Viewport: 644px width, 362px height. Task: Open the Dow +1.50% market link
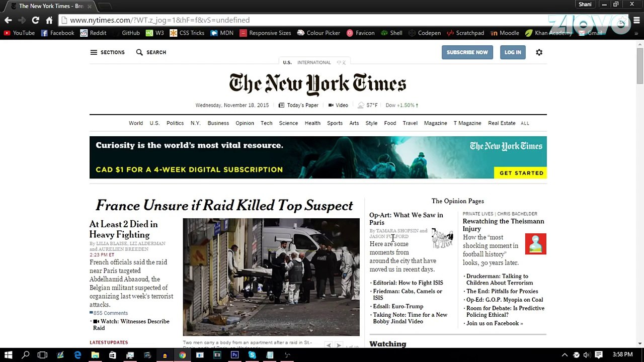tap(401, 105)
